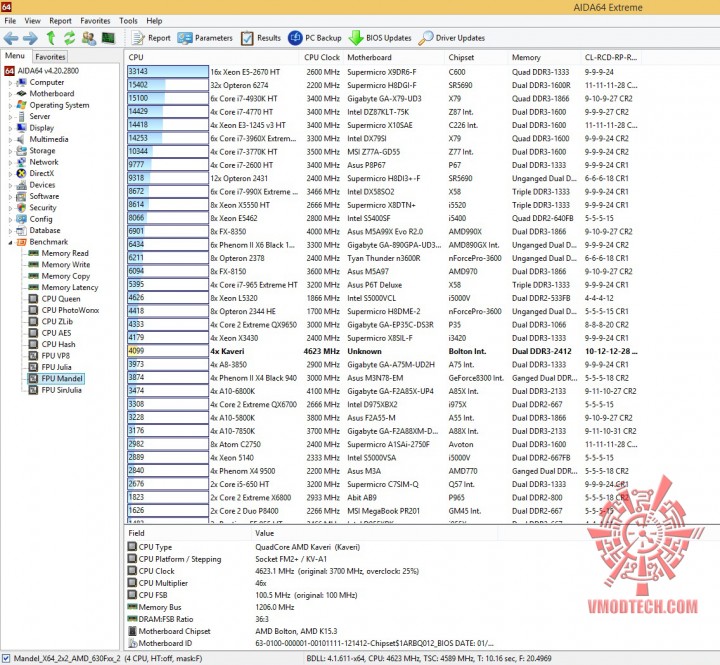
Task: Select the highlighted 4099 Kaveri score bar
Action: [x=168, y=351]
